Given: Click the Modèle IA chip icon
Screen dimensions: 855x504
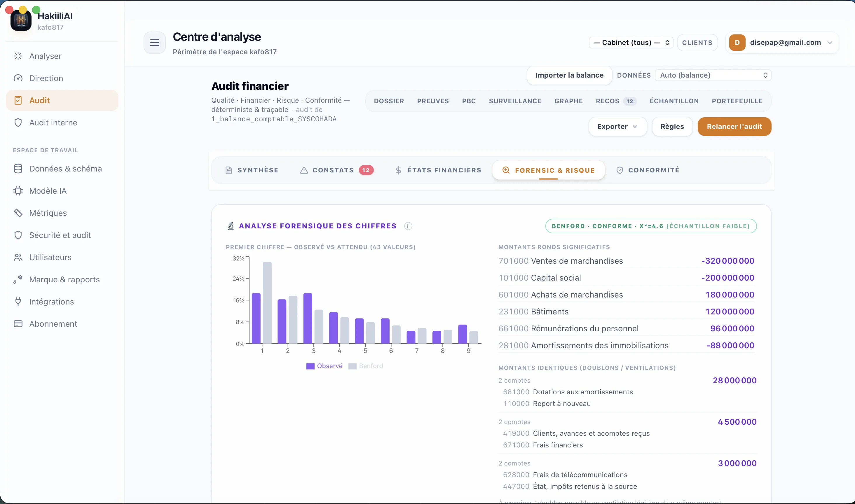Looking at the screenshot, I should pos(18,191).
